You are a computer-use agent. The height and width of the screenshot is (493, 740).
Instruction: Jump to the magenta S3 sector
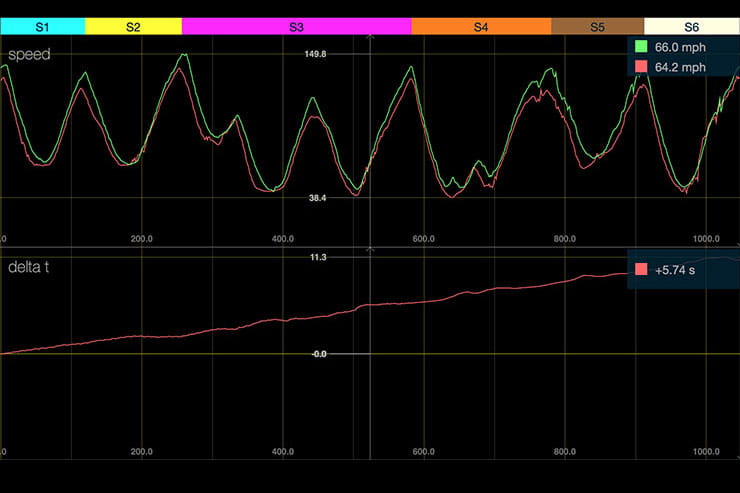pyautogui.click(x=297, y=27)
